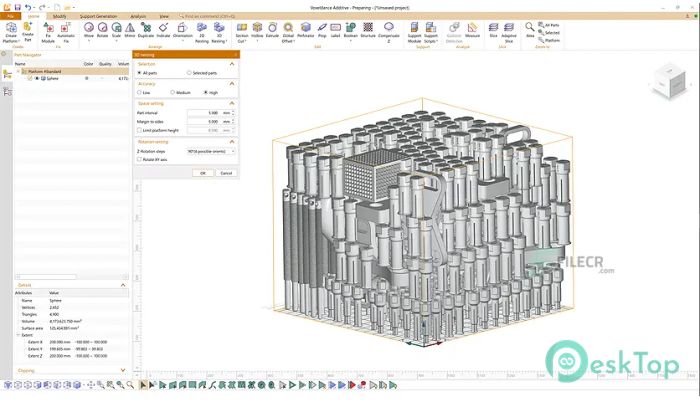Viewport: 700px width, 400px height.
Task: Click the Create Platform icon
Action: point(12,29)
